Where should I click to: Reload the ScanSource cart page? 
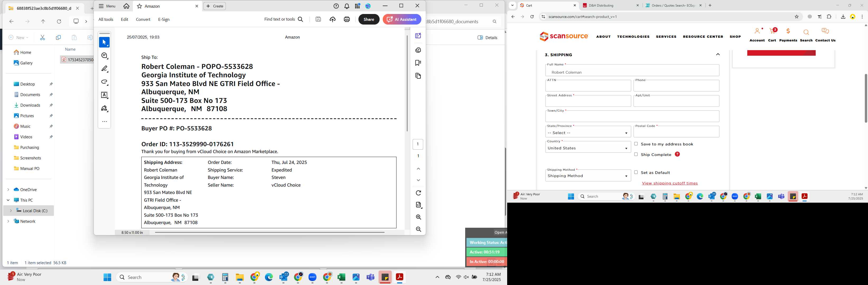[x=532, y=16]
